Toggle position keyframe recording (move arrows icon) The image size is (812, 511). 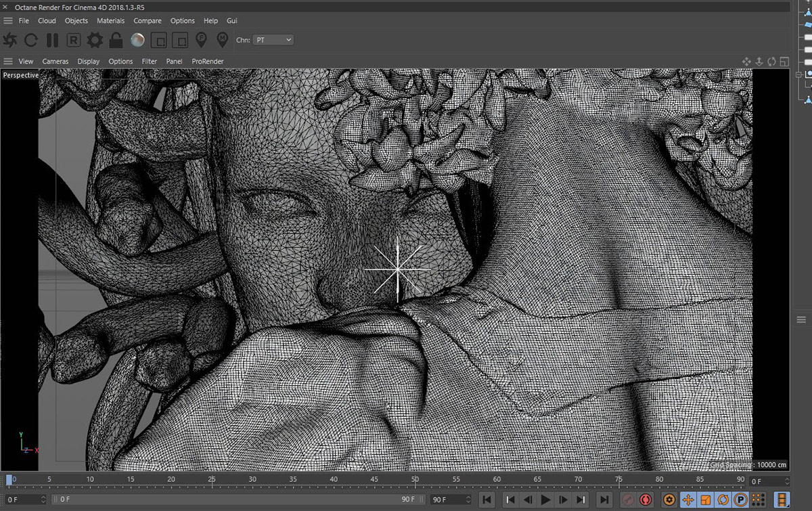(688, 500)
